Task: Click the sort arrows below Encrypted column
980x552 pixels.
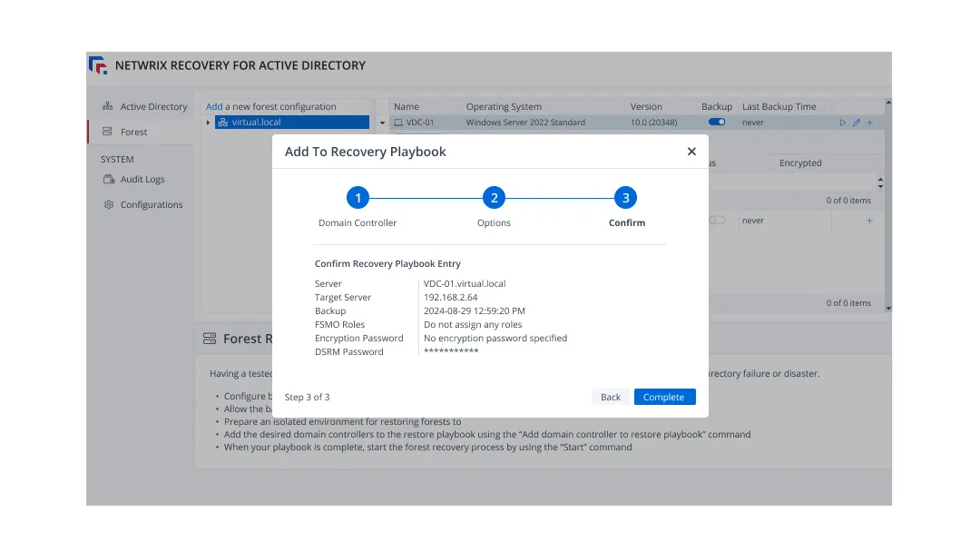Action: [x=880, y=183]
